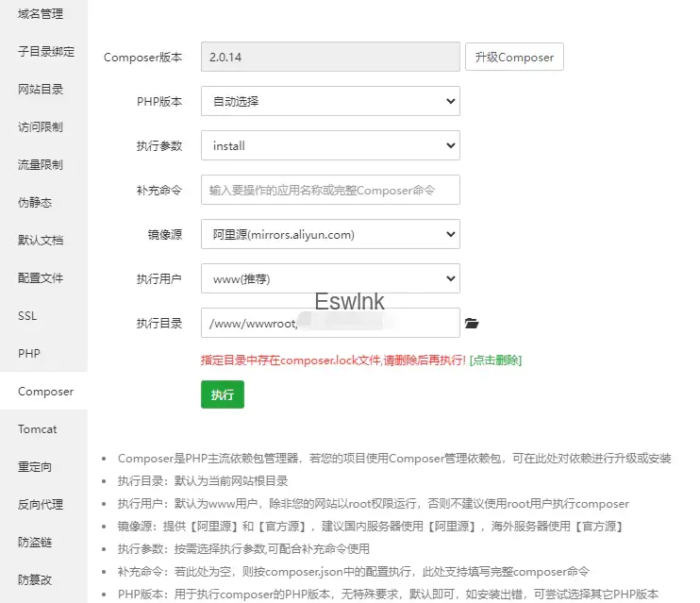Open the Tomcat tab
Screen dimensions: 700x603
pos(38,429)
